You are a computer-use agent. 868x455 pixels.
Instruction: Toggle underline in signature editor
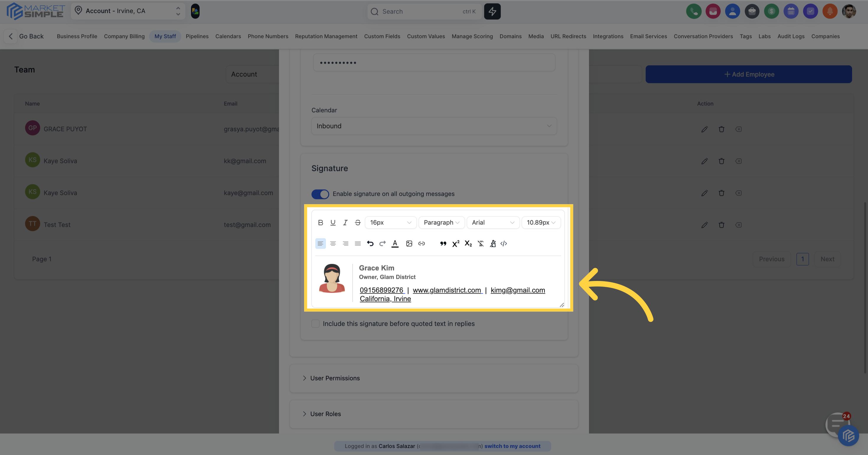pyautogui.click(x=333, y=222)
